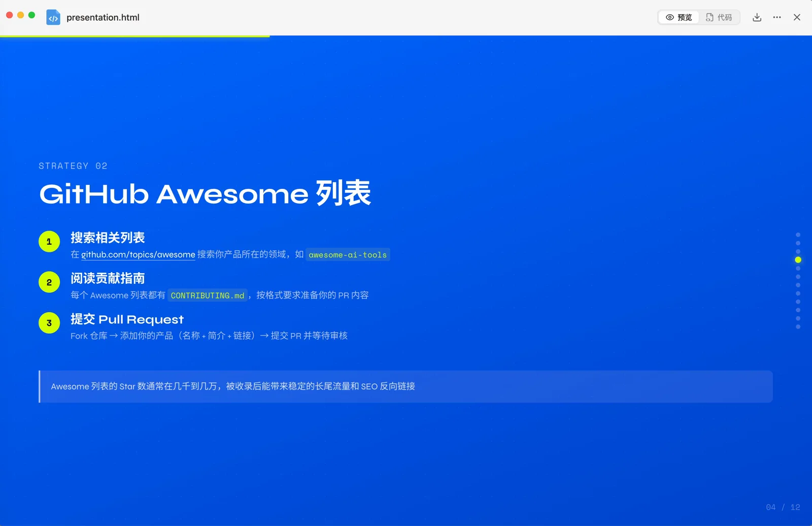Open the more options ellipsis menu
812x526 pixels.
[x=777, y=17]
